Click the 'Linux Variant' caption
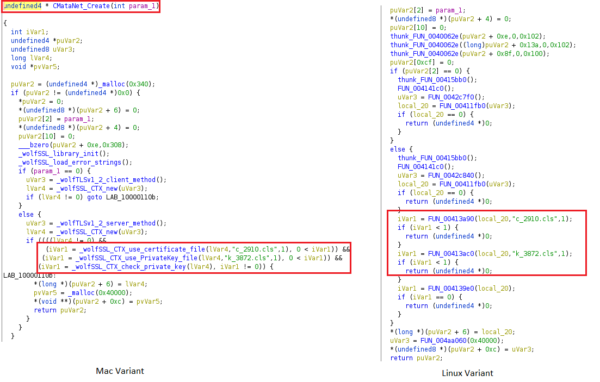The width and height of the screenshot is (600, 382). point(467,373)
